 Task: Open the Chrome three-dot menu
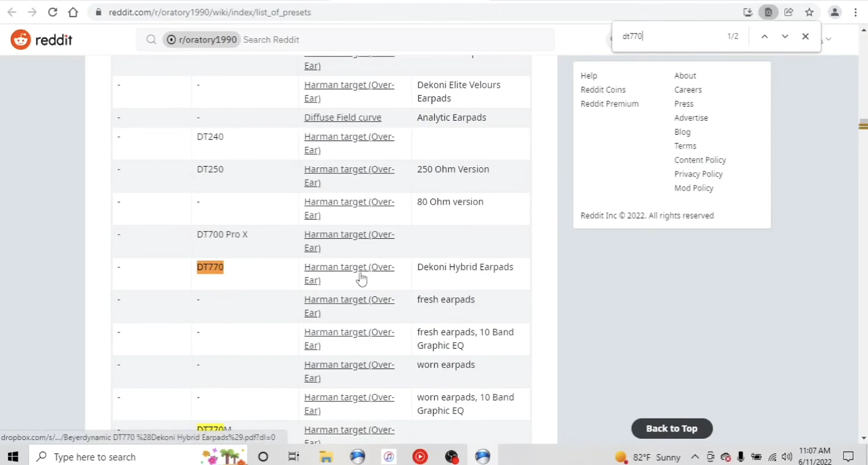point(855,13)
